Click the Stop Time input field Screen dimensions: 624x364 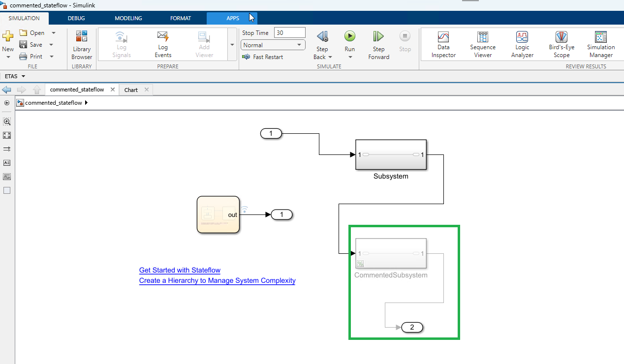[290, 33]
